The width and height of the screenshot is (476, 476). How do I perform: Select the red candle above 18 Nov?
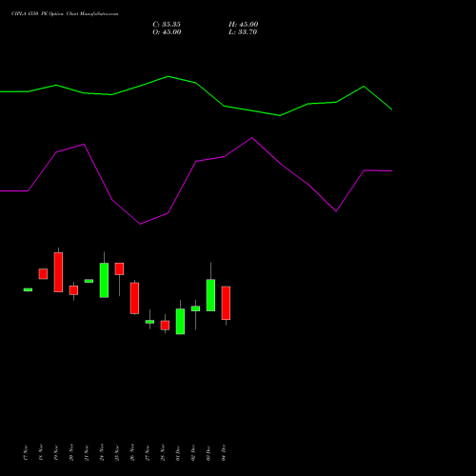(x=43, y=274)
